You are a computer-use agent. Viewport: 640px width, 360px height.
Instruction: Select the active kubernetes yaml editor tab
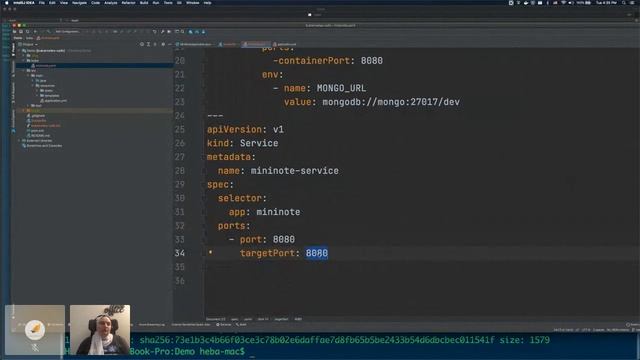255,44
